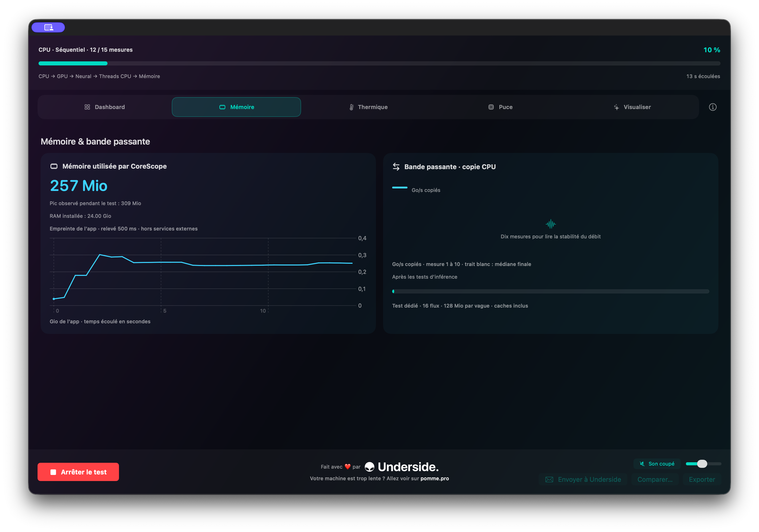Click the stop square icon in red button
The width and height of the screenshot is (759, 532).
click(53, 472)
